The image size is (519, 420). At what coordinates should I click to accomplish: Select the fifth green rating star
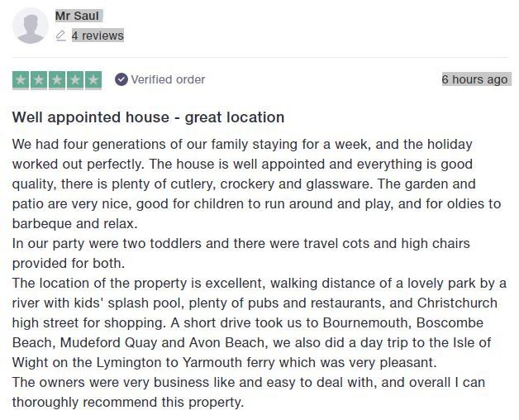tap(93, 80)
